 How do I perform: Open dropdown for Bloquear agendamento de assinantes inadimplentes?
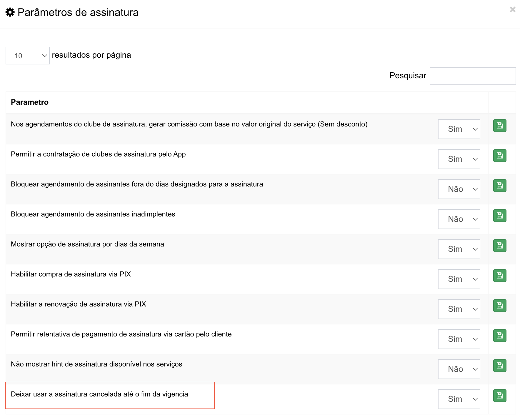tap(459, 219)
